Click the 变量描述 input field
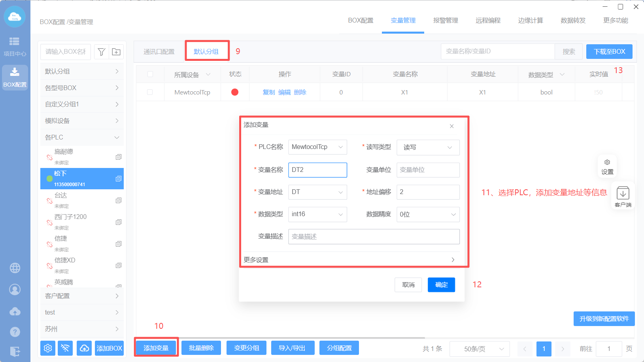 [374, 236]
